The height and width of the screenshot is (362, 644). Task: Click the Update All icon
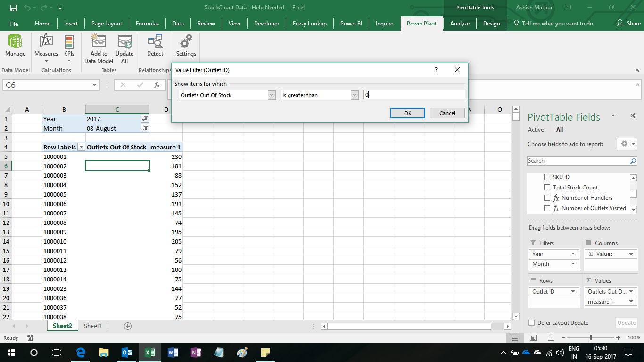[x=124, y=41]
